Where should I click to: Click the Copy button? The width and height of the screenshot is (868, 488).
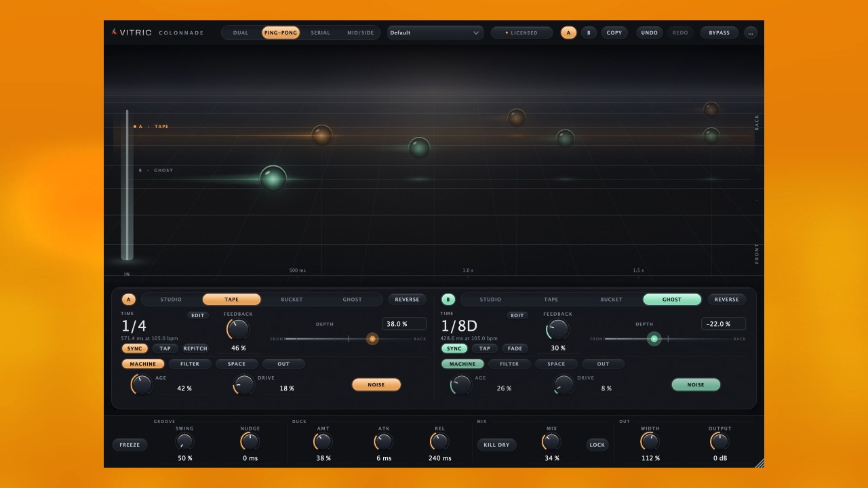coord(614,33)
